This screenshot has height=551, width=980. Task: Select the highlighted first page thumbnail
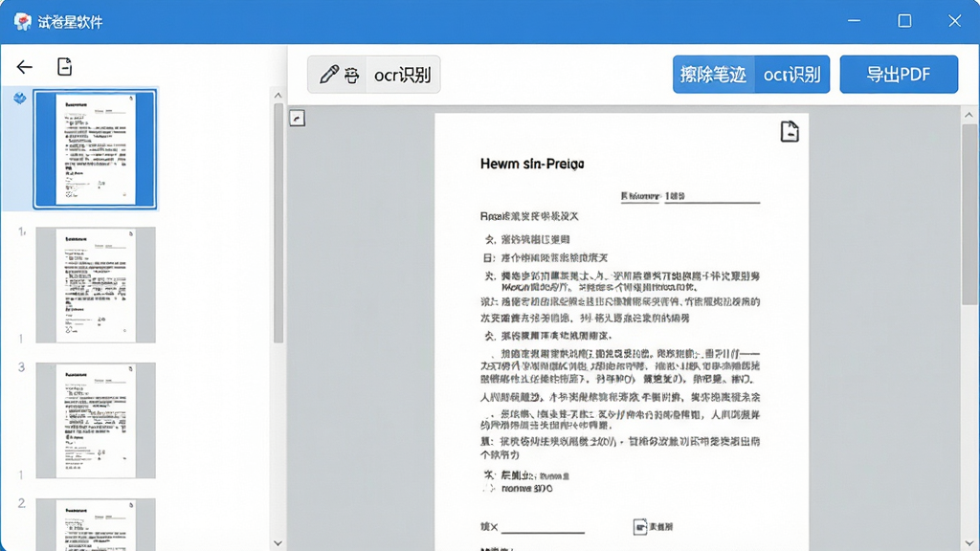click(x=95, y=149)
